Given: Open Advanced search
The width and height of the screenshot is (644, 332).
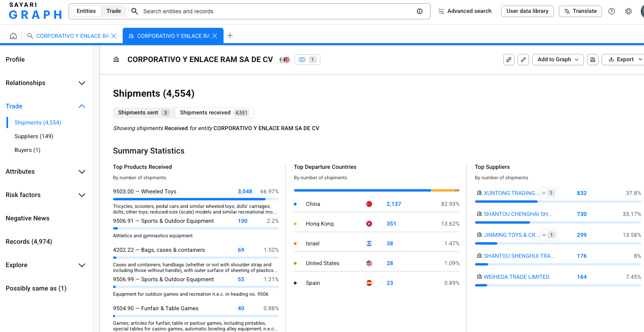Looking at the screenshot, I should (465, 11).
